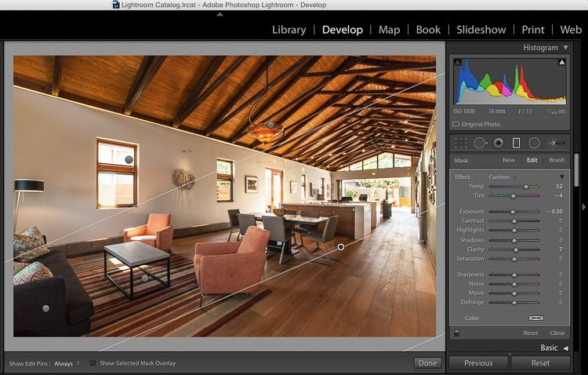Switch to the Library module
Viewport: 588px width, 375px height.
289,30
